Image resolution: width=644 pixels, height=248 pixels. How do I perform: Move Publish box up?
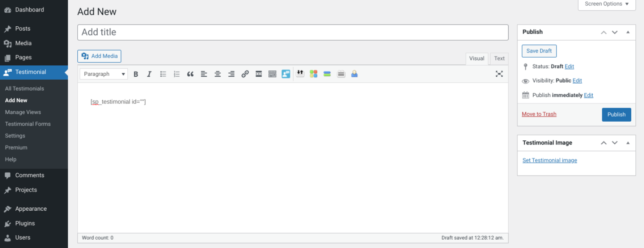coord(604,32)
